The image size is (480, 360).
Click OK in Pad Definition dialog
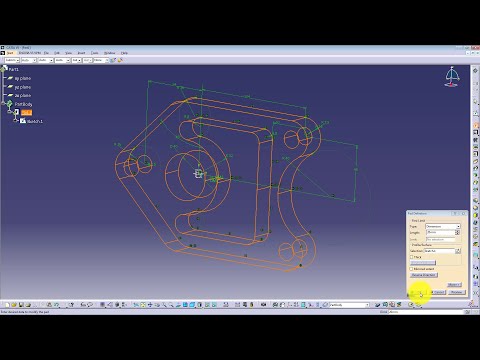pos(418,292)
